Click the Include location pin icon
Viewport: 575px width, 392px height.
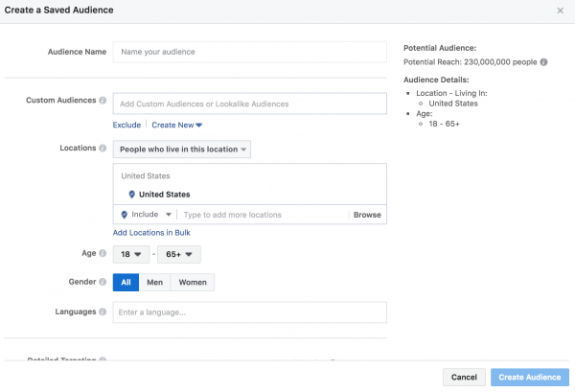click(124, 215)
